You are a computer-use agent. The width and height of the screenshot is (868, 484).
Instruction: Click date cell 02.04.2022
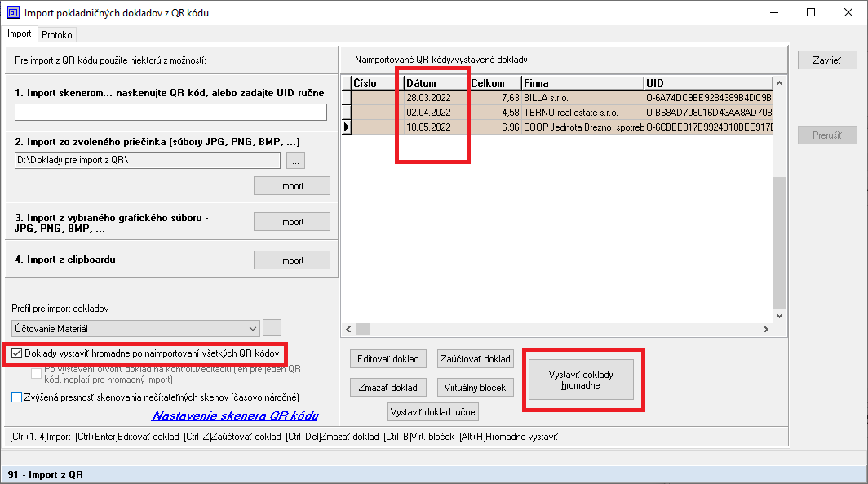pyautogui.click(x=436, y=113)
